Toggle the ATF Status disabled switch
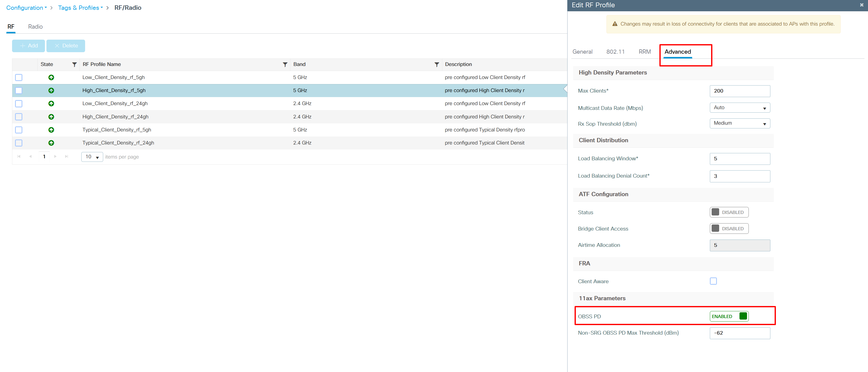The height and width of the screenshot is (372, 868). (729, 212)
